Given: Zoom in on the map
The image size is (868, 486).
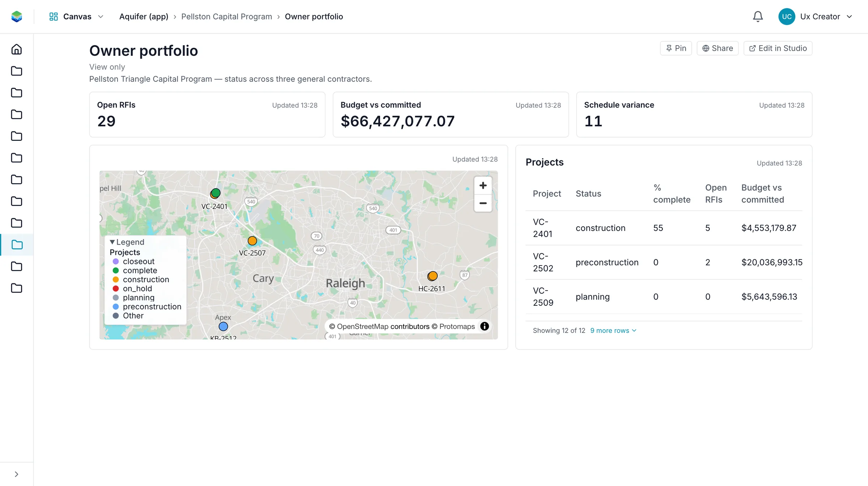Looking at the screenshot, I should point(483,186).
